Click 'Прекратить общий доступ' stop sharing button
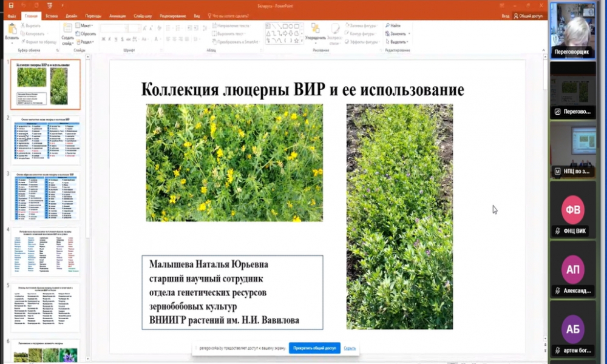Viewport: 607px width, 364px height. 314,348
